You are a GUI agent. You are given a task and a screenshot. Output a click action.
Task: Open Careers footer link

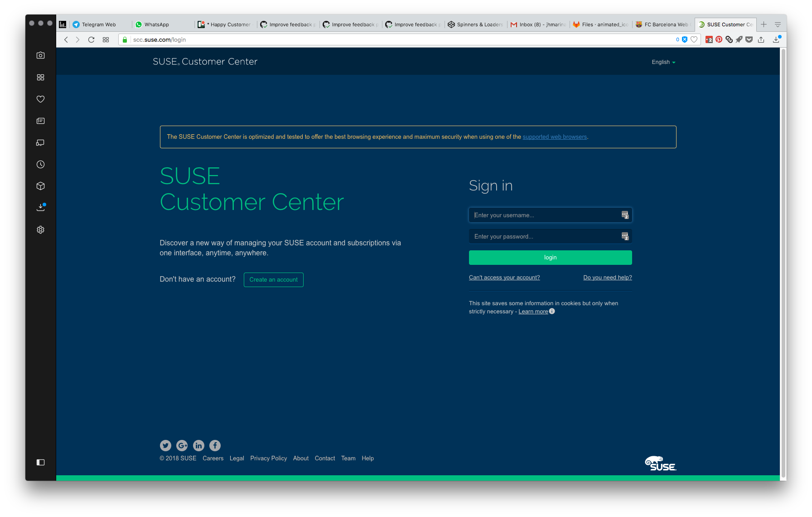tap(213, 458)
